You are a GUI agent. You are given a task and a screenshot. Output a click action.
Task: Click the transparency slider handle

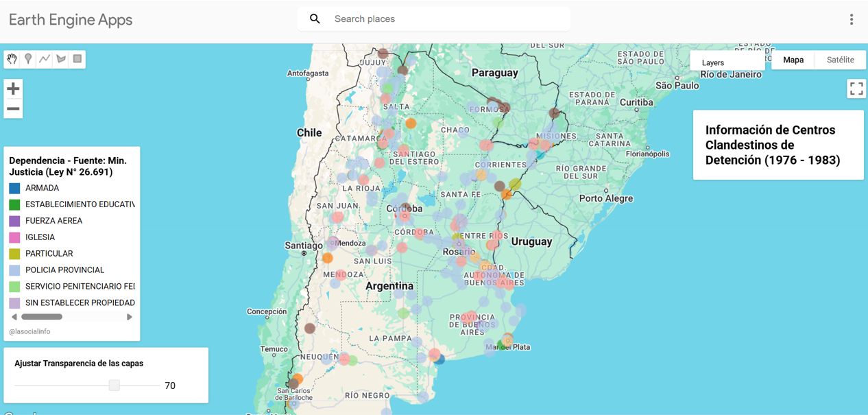pyautogui.click(x=114, y=386)
